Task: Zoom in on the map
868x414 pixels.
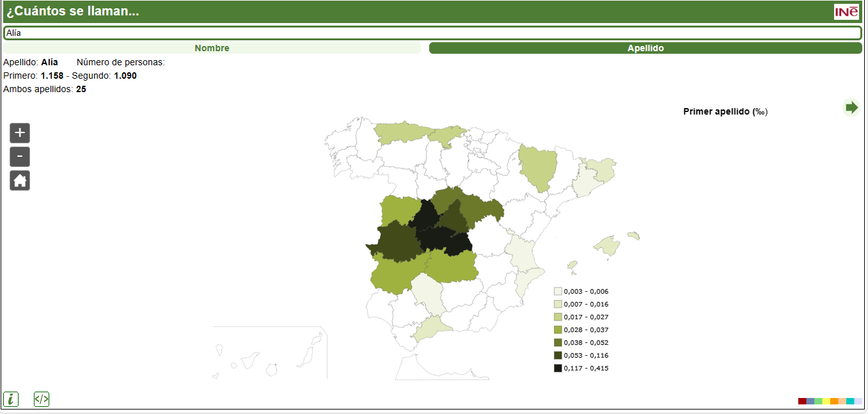Action: [20, 133]
